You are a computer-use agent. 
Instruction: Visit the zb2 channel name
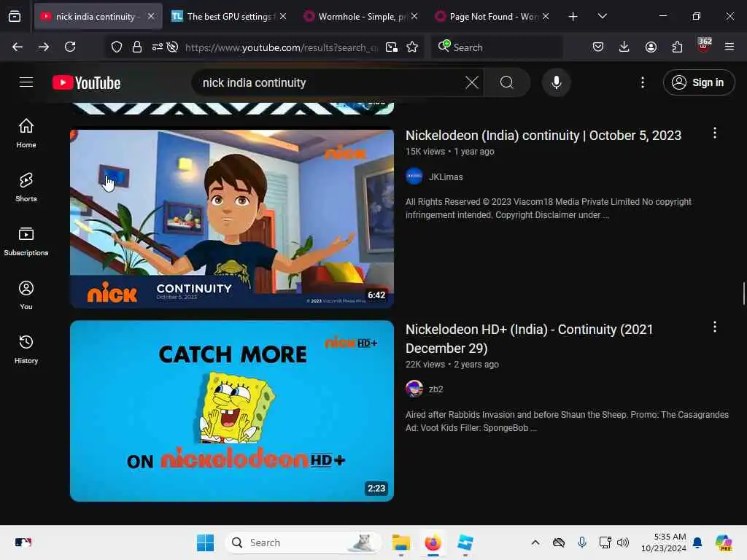[x=436, y=389]
